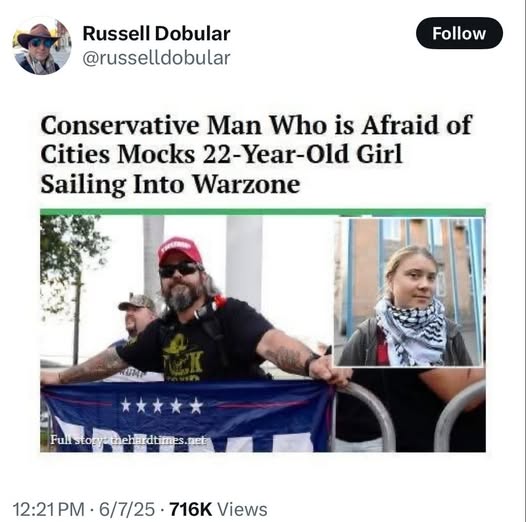Open Russell Dobular's profile avatar
526x522 pixels.
pos(42,46)
